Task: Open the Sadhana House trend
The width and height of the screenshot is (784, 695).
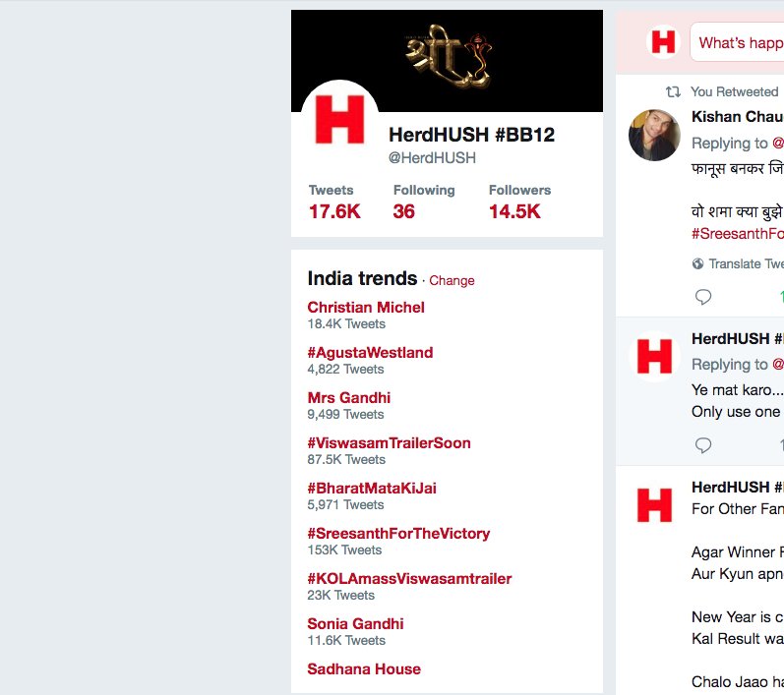Action: click(364, 669)
